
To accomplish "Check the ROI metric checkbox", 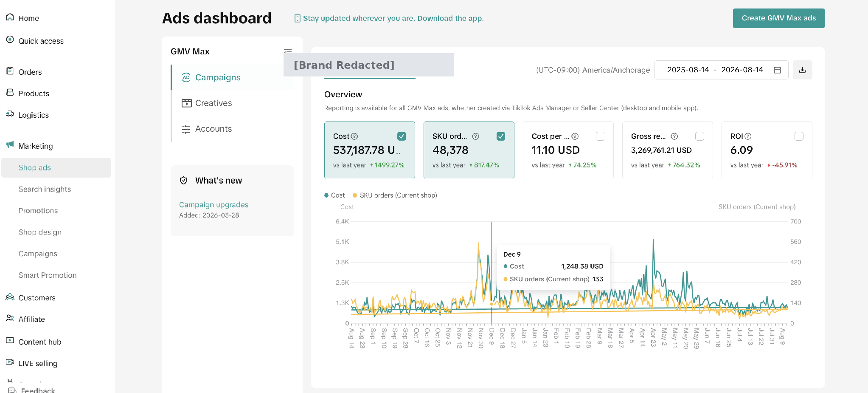I will pos(799,136).
